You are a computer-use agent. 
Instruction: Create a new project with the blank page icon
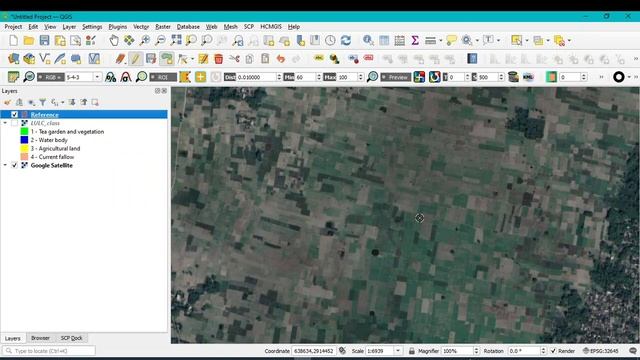[13, 40]
